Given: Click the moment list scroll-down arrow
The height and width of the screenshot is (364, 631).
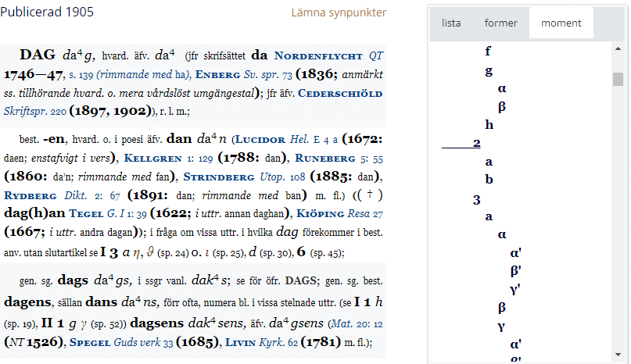Looking at the screenshot, I should click(618, 355).
